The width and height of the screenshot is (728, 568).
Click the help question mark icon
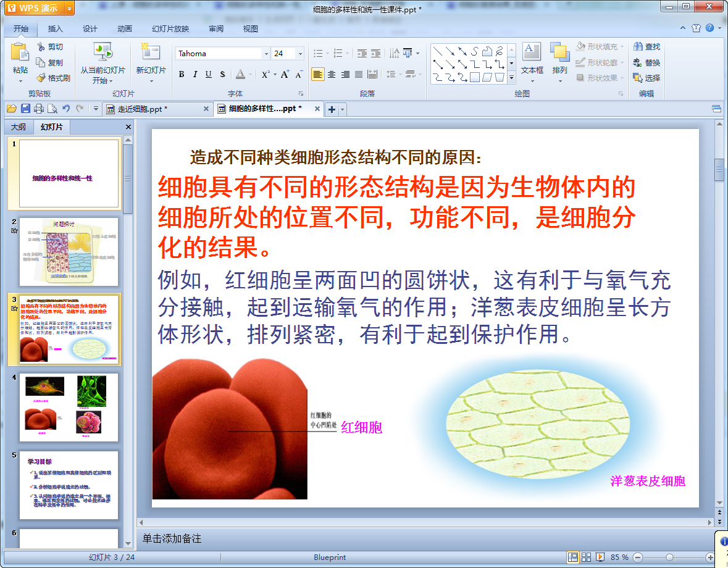(709, 28)
